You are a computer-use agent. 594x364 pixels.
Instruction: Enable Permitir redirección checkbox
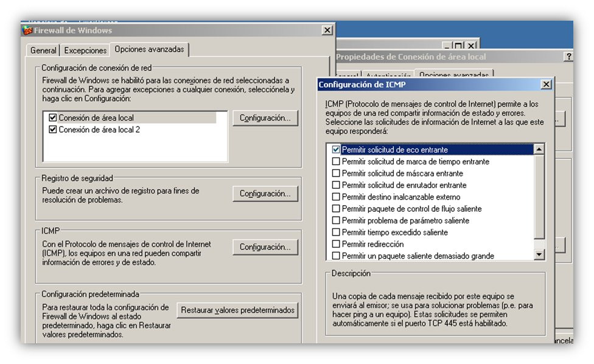click(x=335, y=243)
